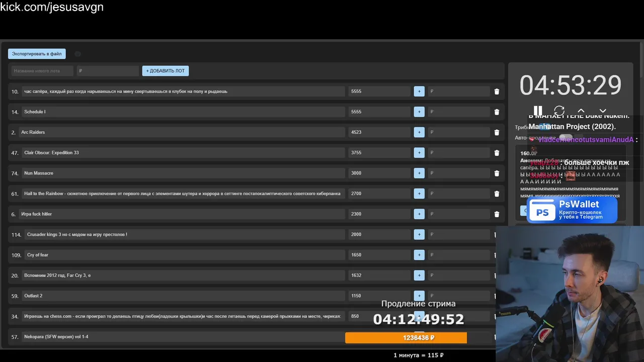Click plus button on Clair Obscur row
Viewport: 644px width, 362px height.
(419, 153)
